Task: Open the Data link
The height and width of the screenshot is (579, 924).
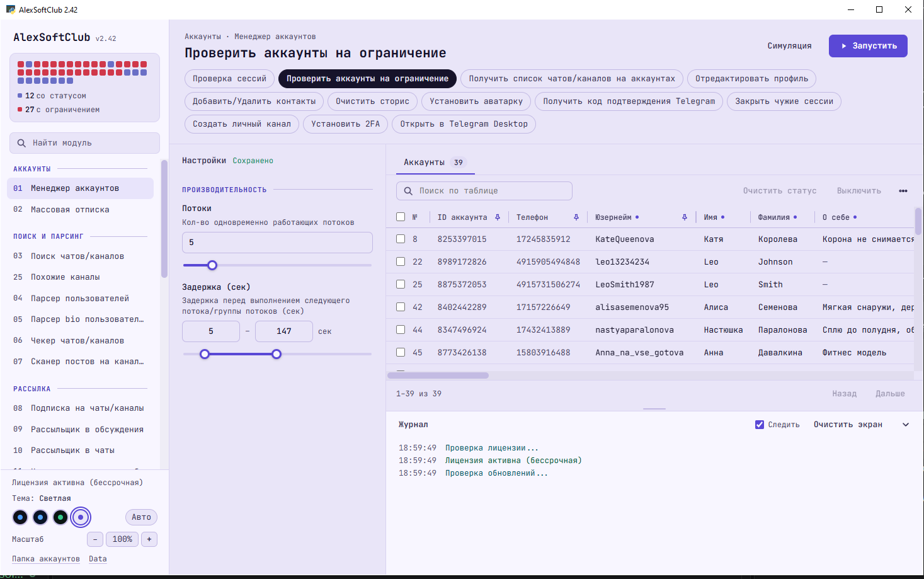Action: (98, 559)
